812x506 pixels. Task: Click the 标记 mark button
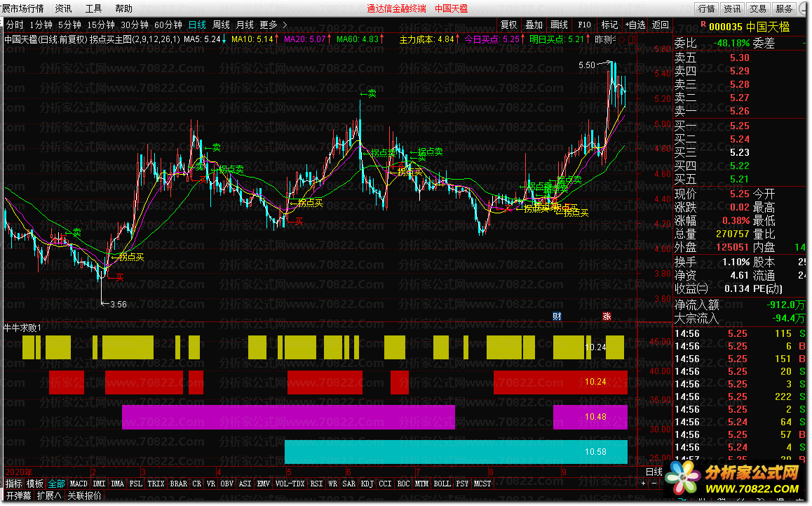tap(609, 25)
